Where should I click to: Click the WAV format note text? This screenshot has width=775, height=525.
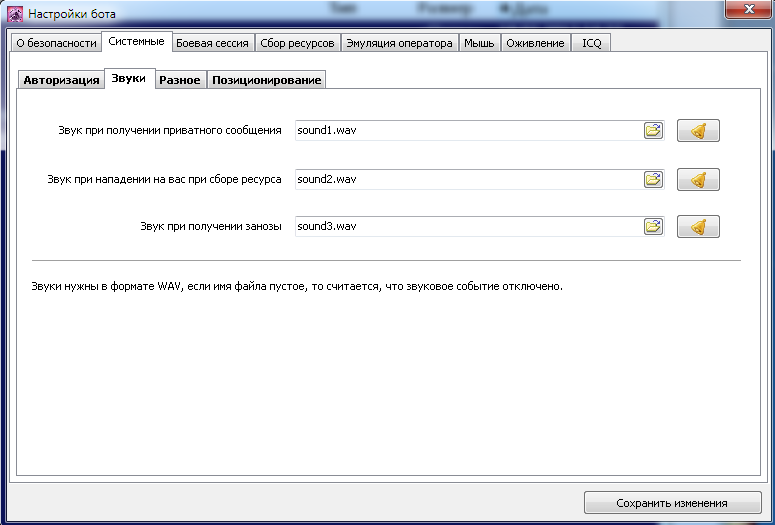point(297,286)
